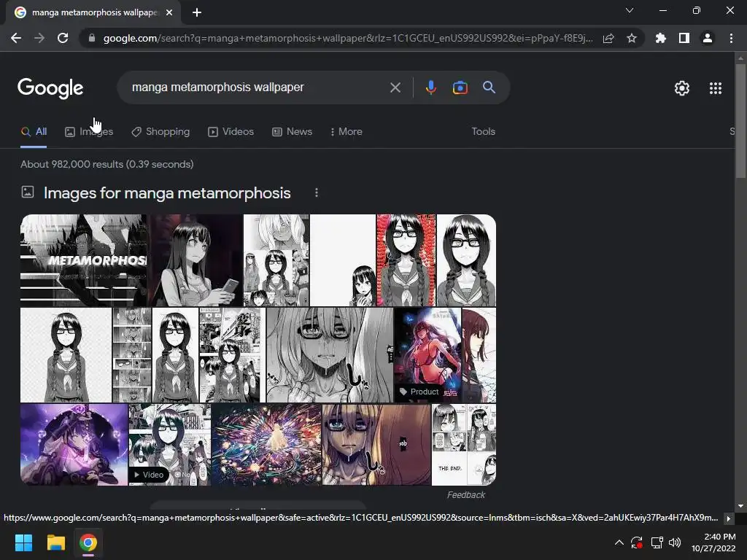Screen dimensions: 747x560
Task: Open the THE END manga panel thumbnail
Action: [x=463, y=445]
